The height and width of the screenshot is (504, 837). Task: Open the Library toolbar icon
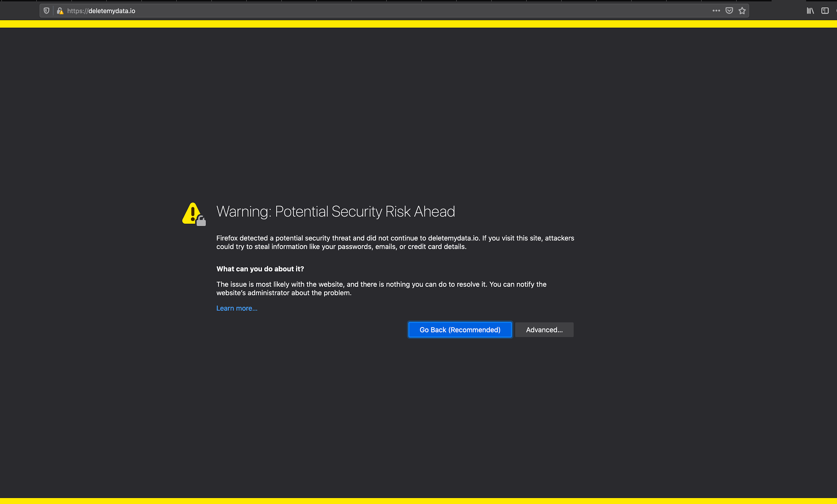click(x=810, y=10)
